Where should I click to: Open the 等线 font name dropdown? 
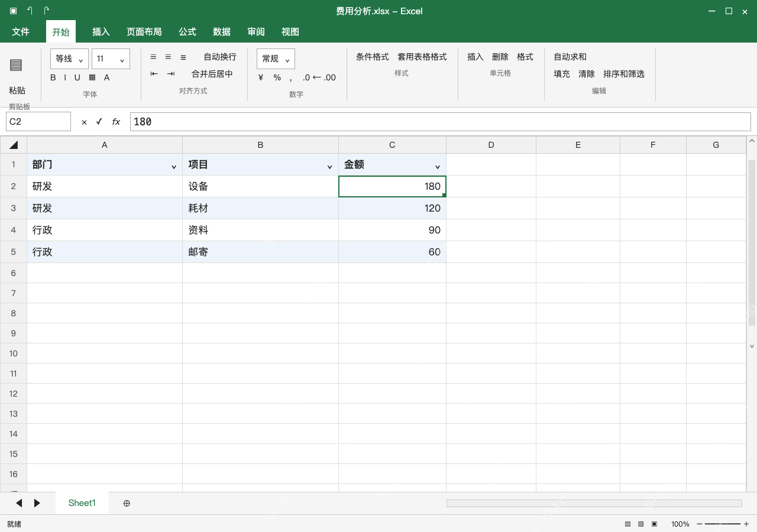click(x=70, y=59)
